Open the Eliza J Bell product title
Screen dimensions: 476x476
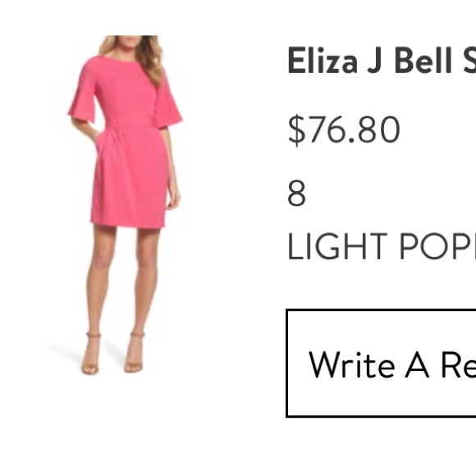point(382,60)
